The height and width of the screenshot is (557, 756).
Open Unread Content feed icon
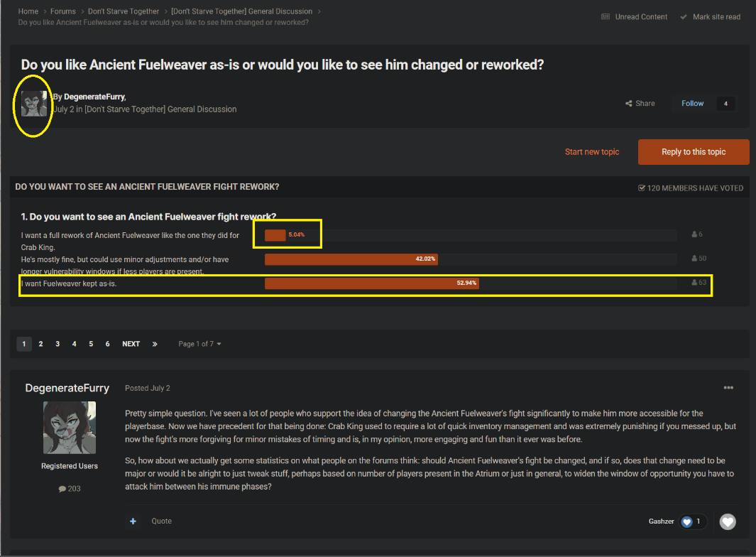(x=606, y=17)
